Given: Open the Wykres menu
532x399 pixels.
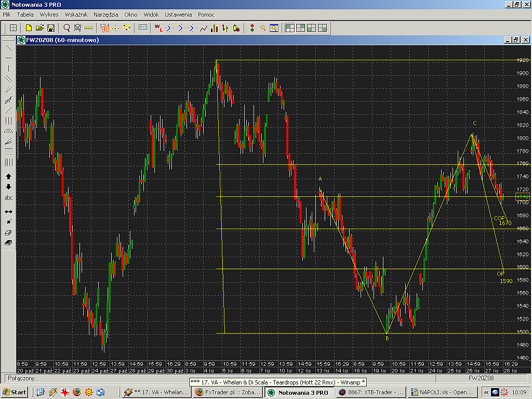Looking at the screenshot, I should tap(49, 15).
